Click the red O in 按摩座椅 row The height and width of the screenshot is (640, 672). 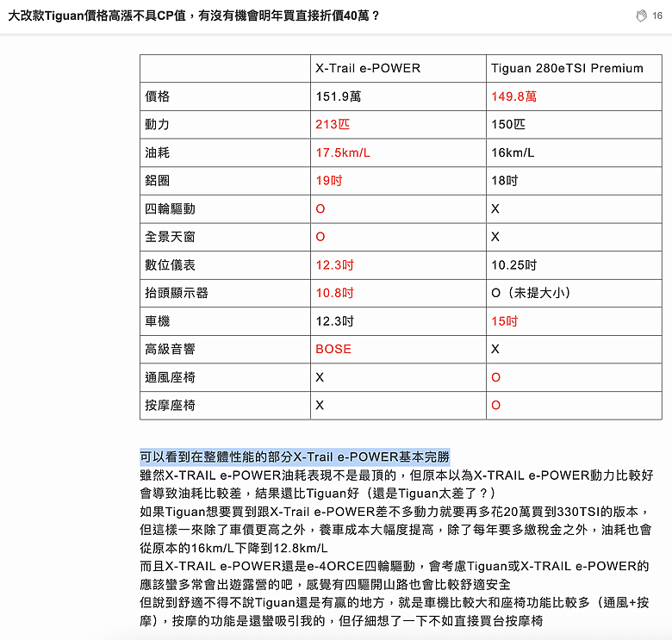495,405
